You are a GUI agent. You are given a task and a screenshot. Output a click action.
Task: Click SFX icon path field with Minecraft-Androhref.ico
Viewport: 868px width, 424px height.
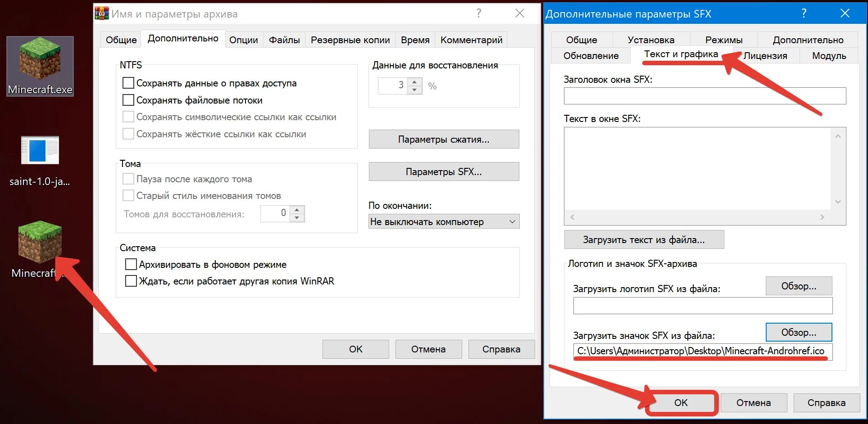tap(703, 351)
